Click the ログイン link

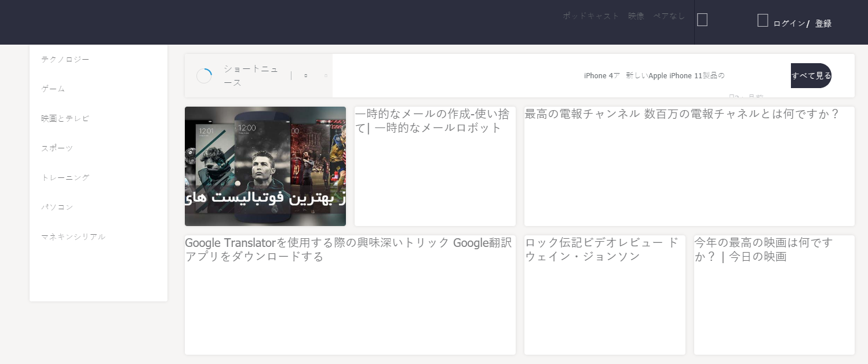pyautogui.click(x=789, y=24)
